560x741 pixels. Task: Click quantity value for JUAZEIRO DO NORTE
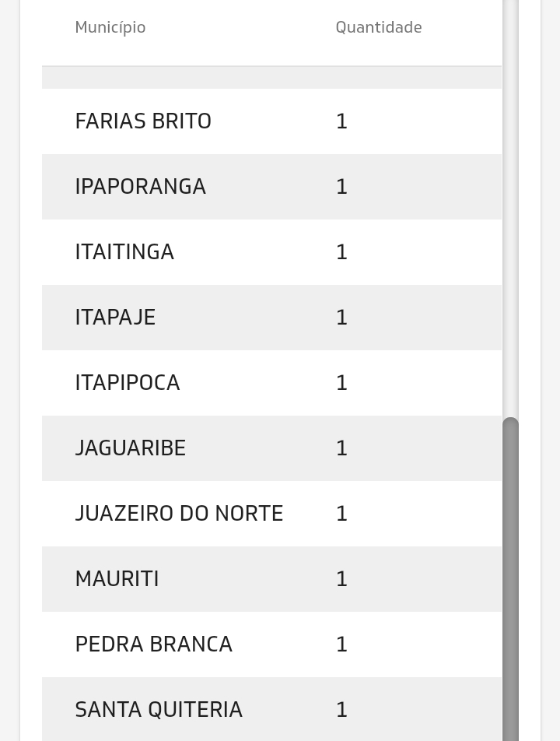point(341,514)
